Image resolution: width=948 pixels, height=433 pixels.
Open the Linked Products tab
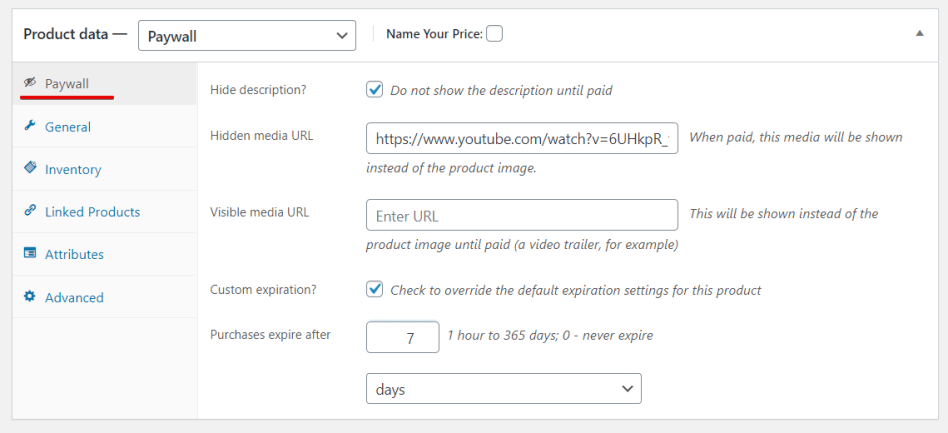(92, 212)
